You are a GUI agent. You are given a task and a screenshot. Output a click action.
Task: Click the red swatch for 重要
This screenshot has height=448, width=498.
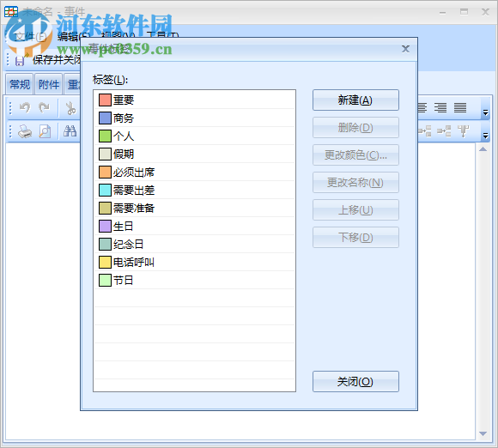[105, 100]
